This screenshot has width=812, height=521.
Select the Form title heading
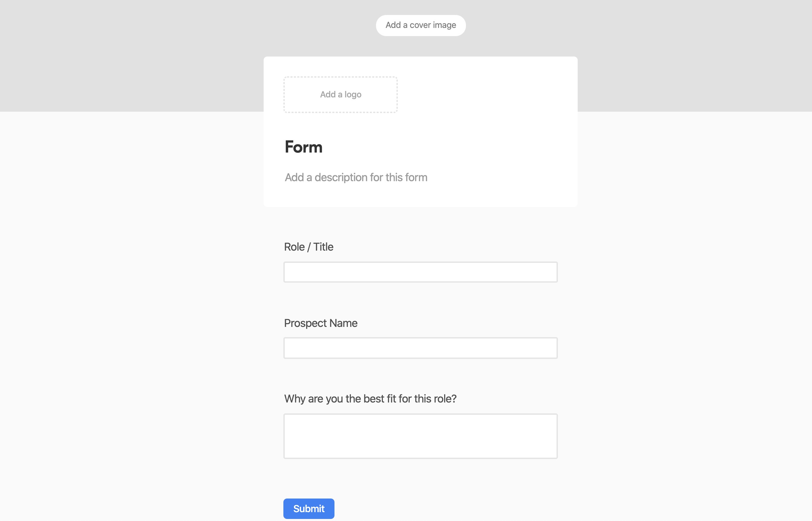tap(303, 147)
